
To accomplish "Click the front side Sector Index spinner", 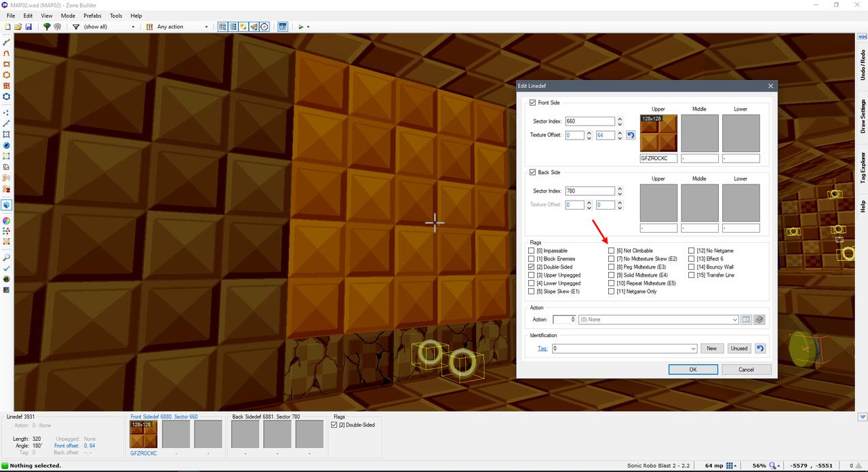I will [x=620, y=121].
